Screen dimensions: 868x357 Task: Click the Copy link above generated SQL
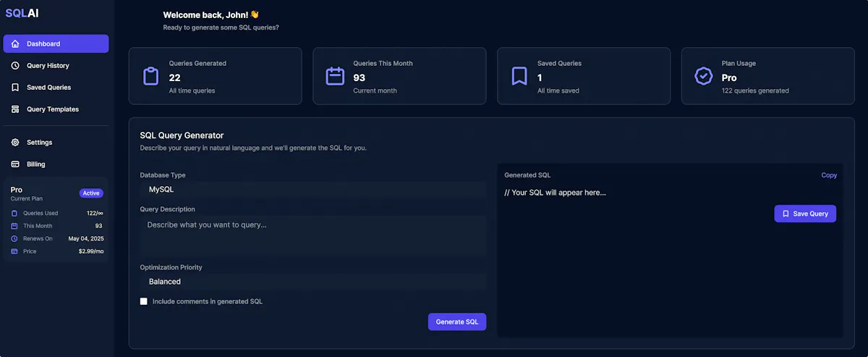point(829,175)
